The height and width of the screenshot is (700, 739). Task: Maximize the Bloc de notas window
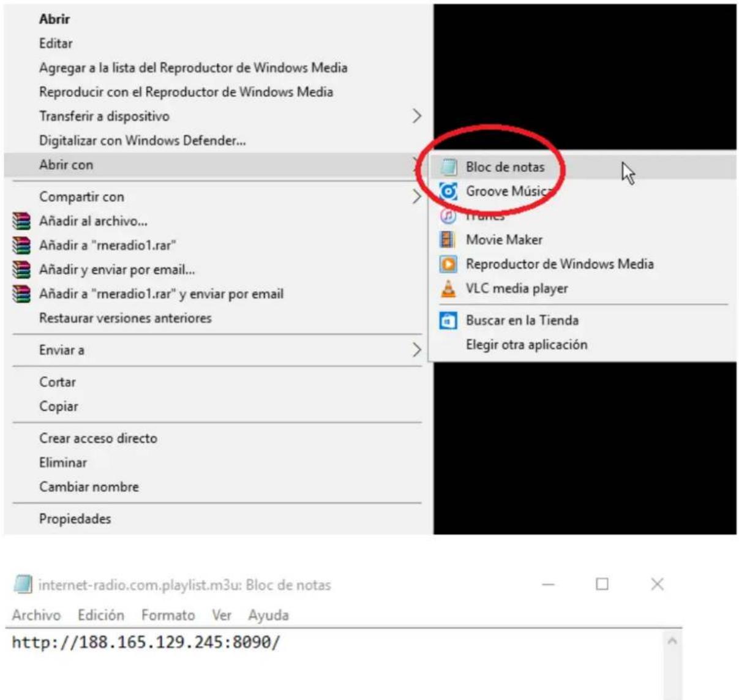(602, 584)
